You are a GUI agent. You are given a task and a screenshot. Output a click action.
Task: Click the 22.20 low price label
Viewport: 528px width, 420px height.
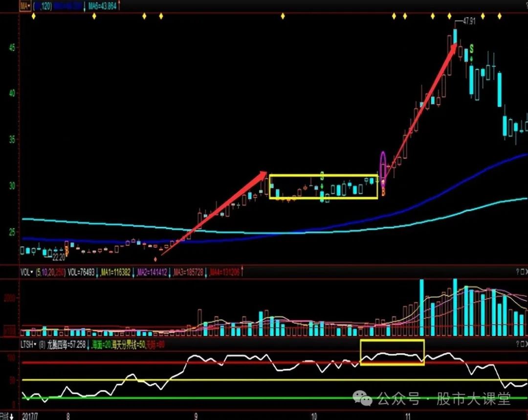pyautogui.click(x=59, y=256)
